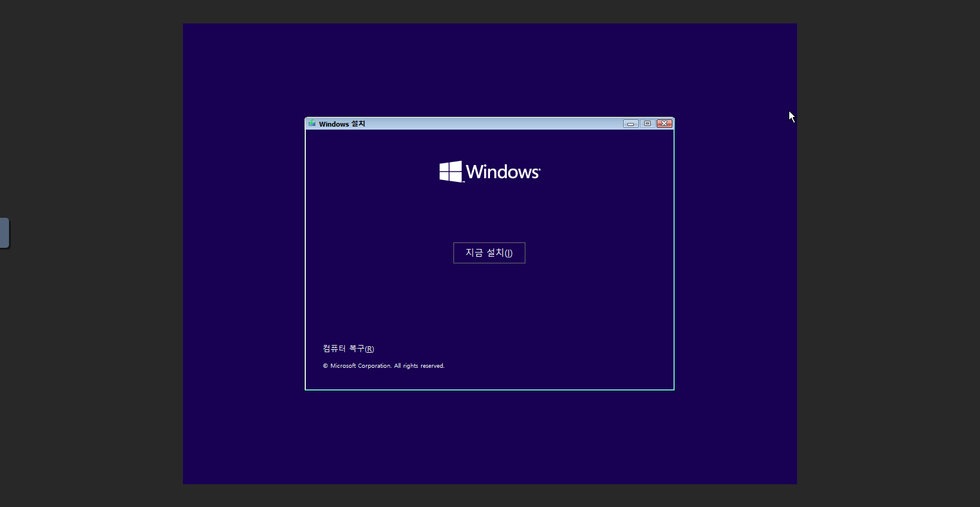This screenshot has height=507, width=980.
Task: Click the Windows logo in the setup dialog
Action: (x=490, y=172)
